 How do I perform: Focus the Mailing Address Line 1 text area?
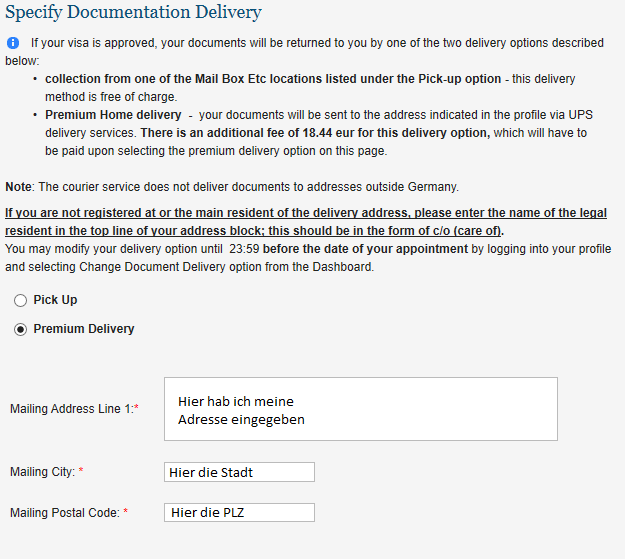coord(361,409)
